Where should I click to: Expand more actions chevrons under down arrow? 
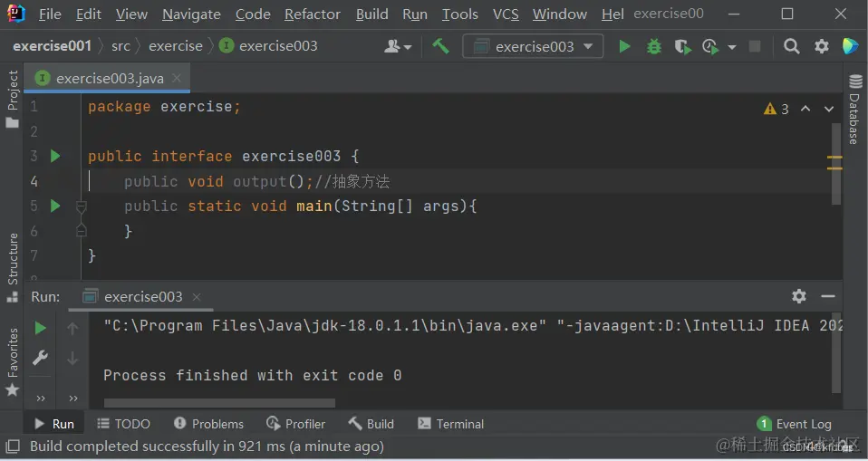[x=73, y=399]
